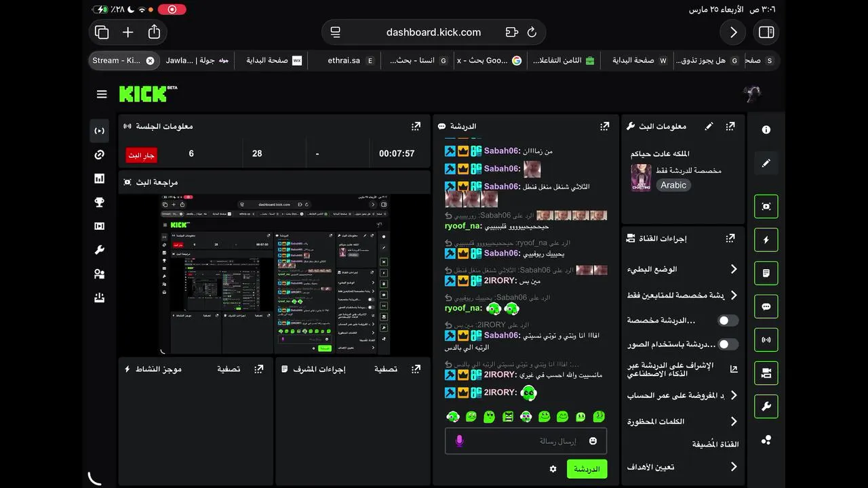Click the info icon in right sidebar
Screen dimensions: 868x488
tap(766, 130)
